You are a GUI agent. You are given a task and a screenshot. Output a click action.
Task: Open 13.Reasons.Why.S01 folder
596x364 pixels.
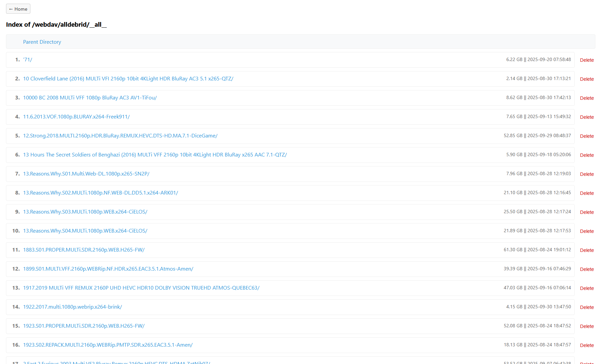point(86,174)
